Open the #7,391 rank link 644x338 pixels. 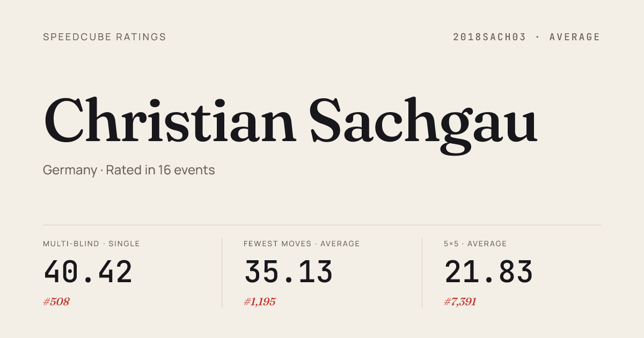[x=460, y=302]
